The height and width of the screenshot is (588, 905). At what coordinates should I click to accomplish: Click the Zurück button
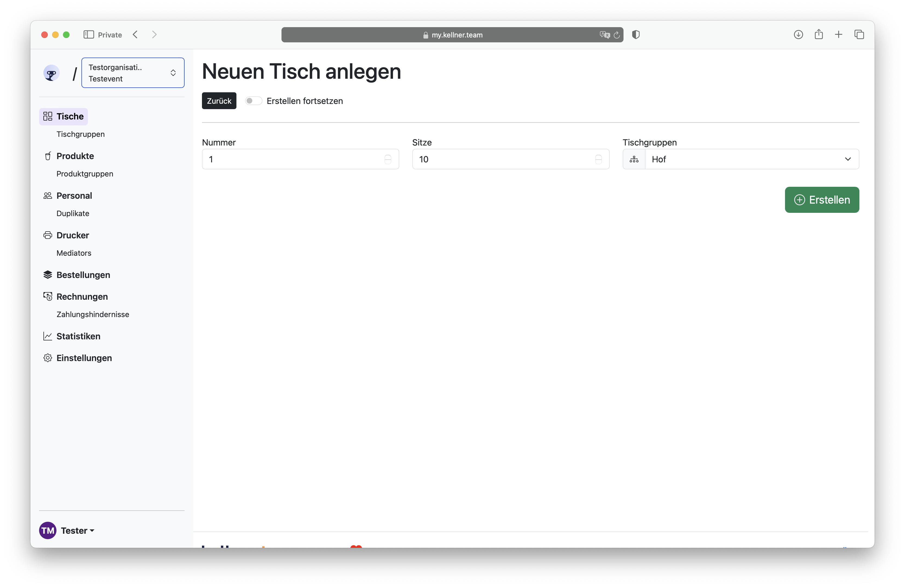(x=219, y=101)
